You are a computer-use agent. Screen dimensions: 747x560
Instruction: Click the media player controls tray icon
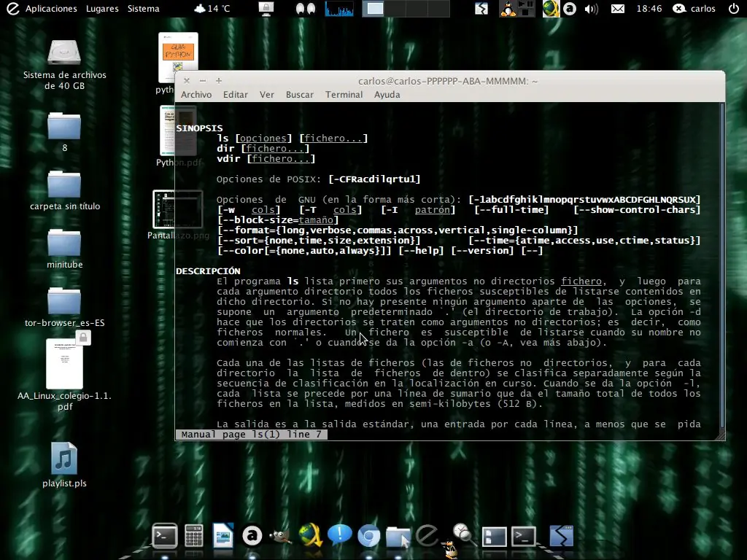[526, 9]
